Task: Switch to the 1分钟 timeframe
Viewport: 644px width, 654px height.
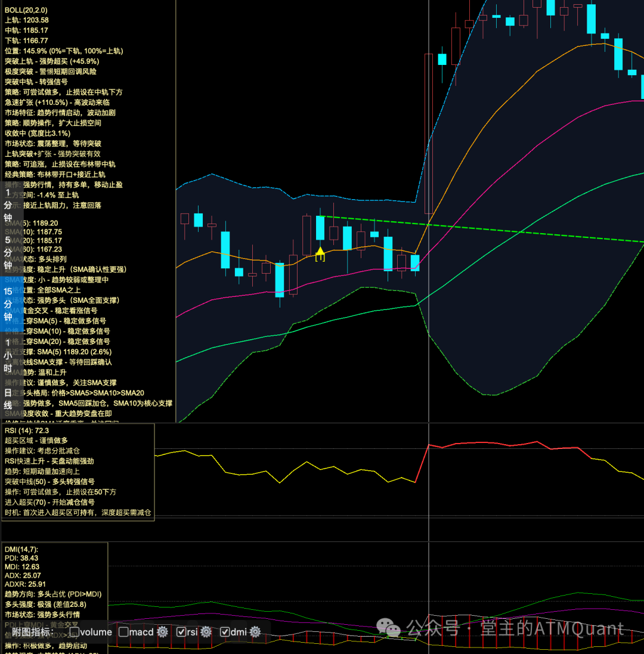Action: pos(8,205)
